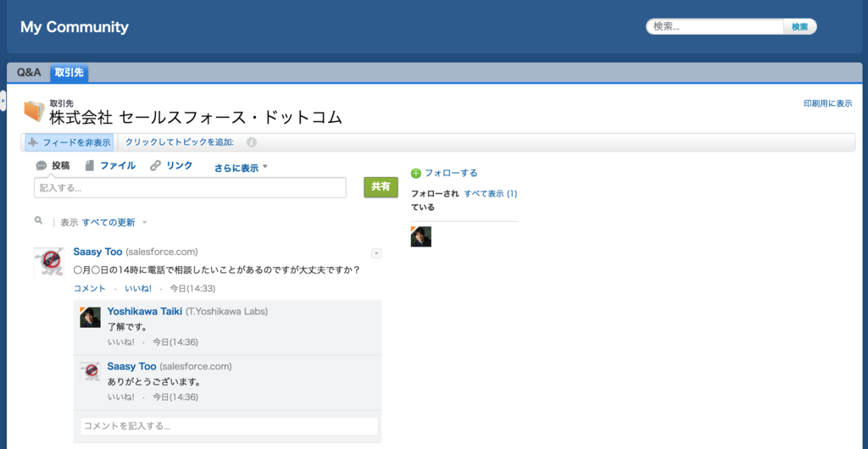Open Saasy Too's name link on ありがとうございます comment

point(131,366)
